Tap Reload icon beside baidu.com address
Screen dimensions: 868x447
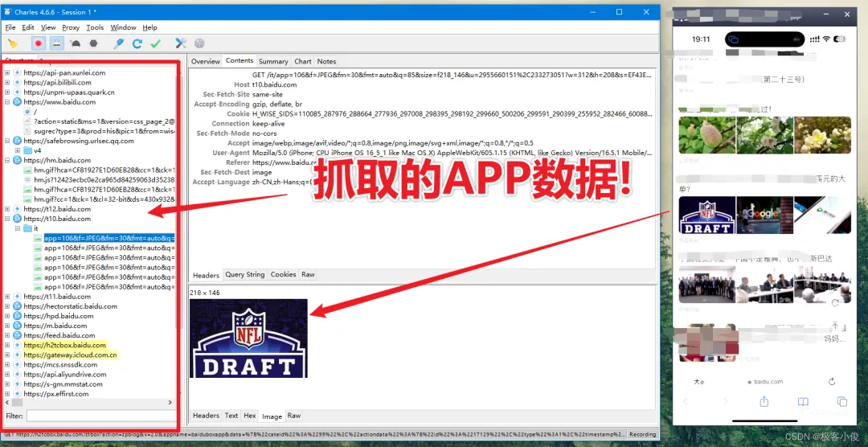click(x=832, y=382)
